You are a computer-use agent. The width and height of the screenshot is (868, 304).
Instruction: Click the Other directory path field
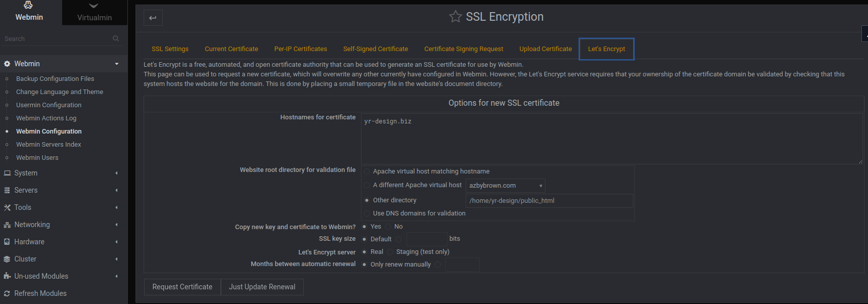(549, 201)
